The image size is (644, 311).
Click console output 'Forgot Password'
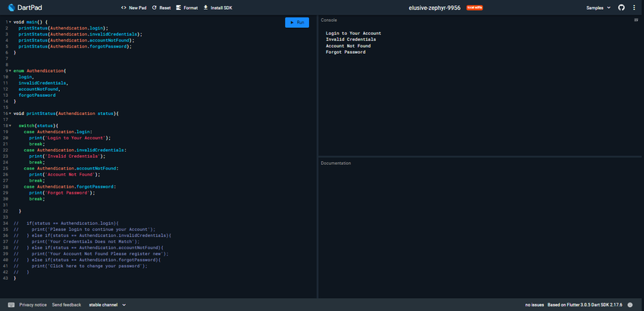tap(345, 52)
